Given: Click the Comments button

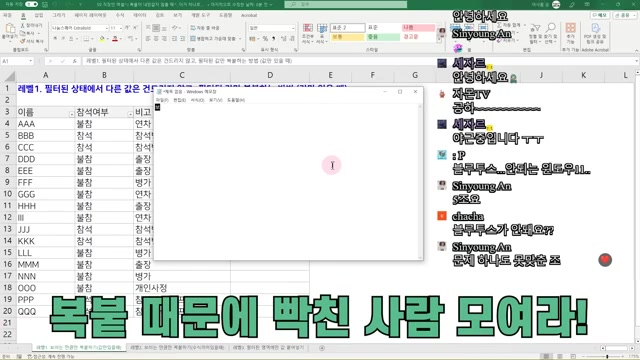Looking at the screenshot, I should click(x=600, y=15).
